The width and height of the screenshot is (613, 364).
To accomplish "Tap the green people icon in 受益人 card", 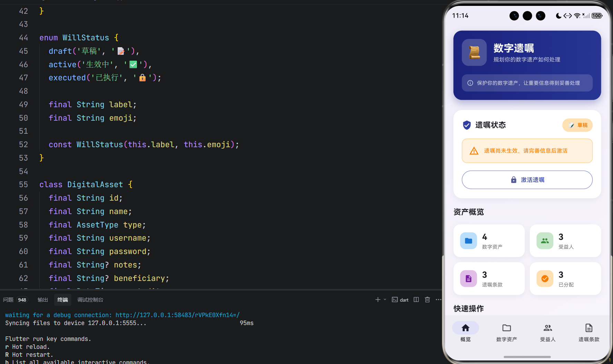I will coord(545,241).
